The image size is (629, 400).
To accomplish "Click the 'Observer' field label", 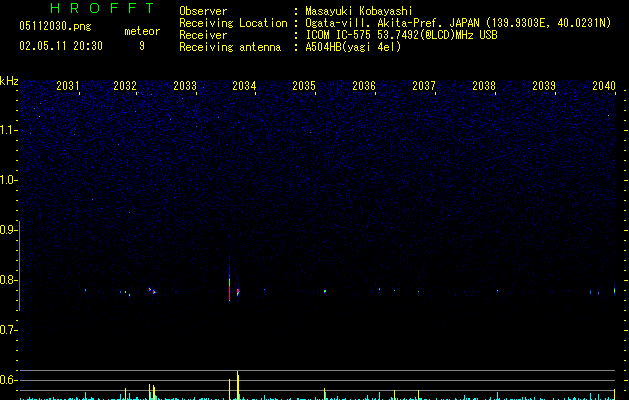I will click(x=203, y=11).
